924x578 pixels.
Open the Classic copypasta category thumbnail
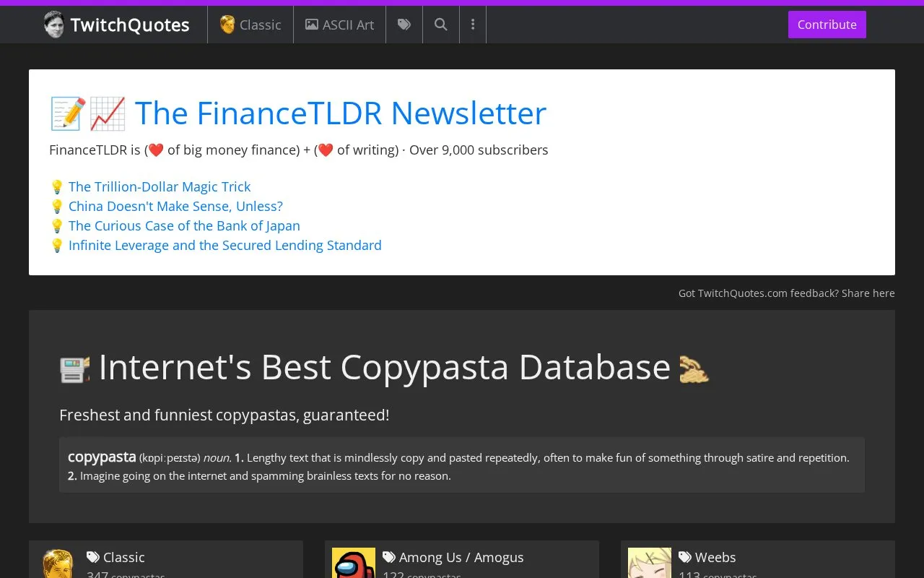tap(58, 564)
